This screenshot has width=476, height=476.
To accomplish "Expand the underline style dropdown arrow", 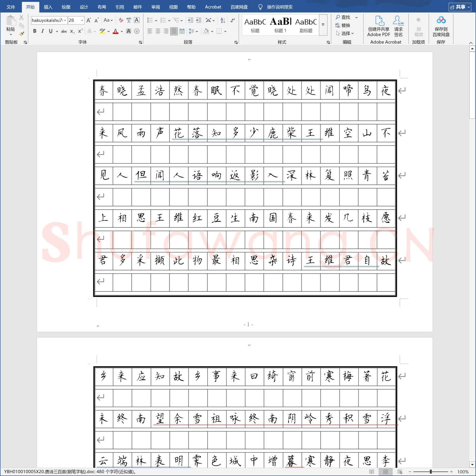I will 57,31.
